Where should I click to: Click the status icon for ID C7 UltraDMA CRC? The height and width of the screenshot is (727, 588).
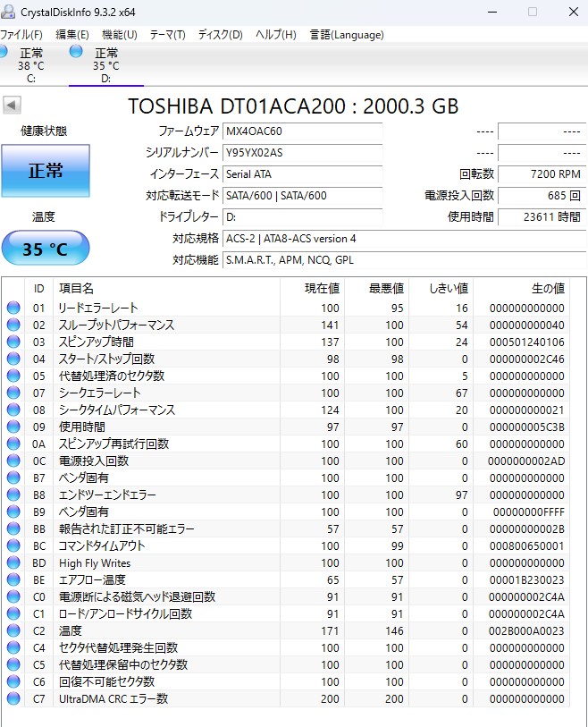pyautogui.click(x=13, y=698)
